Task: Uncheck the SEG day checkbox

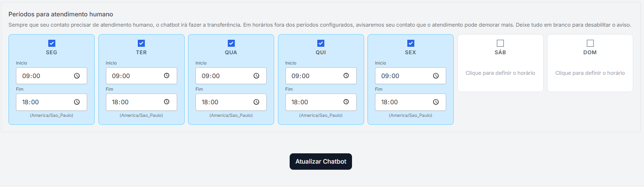Action: click(52, 43)
